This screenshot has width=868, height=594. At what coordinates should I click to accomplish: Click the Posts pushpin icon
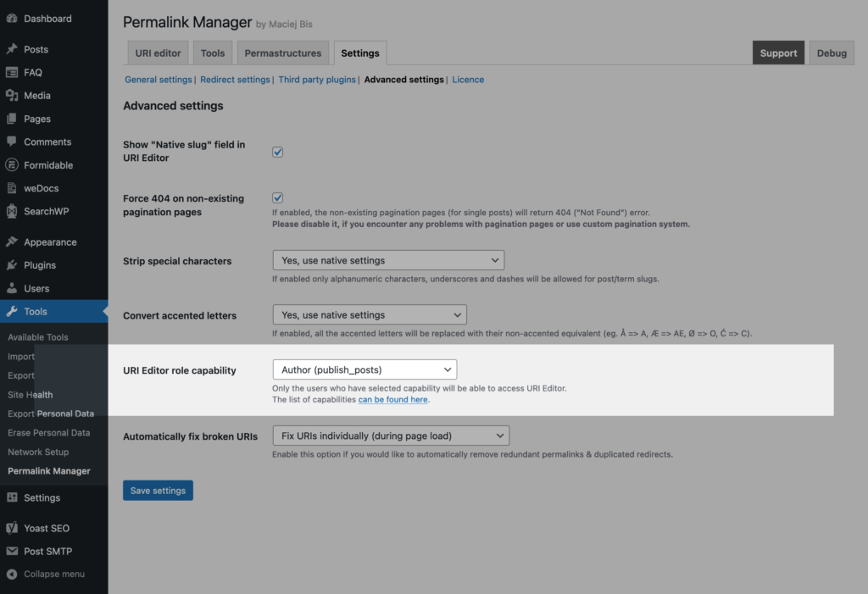12,49
